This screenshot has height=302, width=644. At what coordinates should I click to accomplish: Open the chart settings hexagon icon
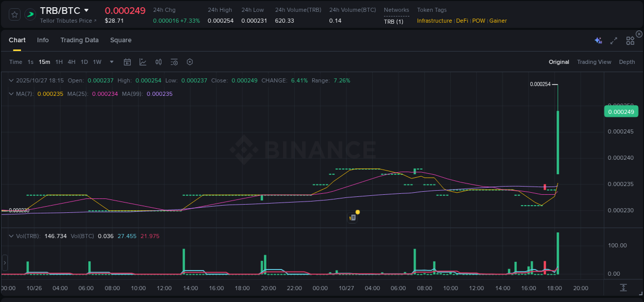pos(190,62)
